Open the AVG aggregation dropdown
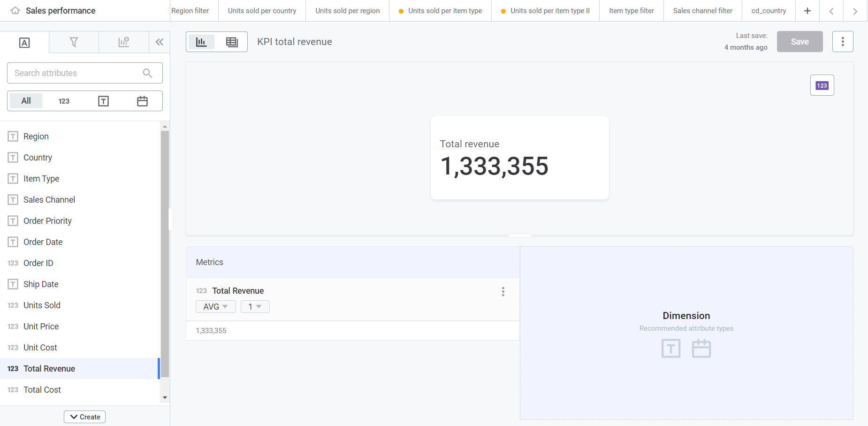This screenshot has height=426, width=868. (215, 306)
